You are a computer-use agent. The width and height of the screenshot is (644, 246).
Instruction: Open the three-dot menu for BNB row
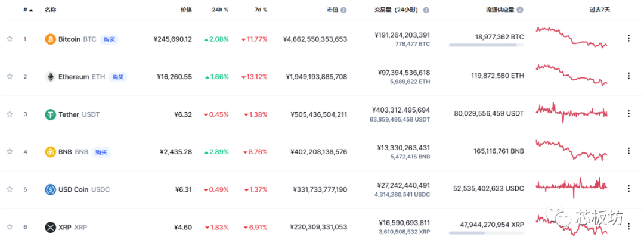click(628, 151)
